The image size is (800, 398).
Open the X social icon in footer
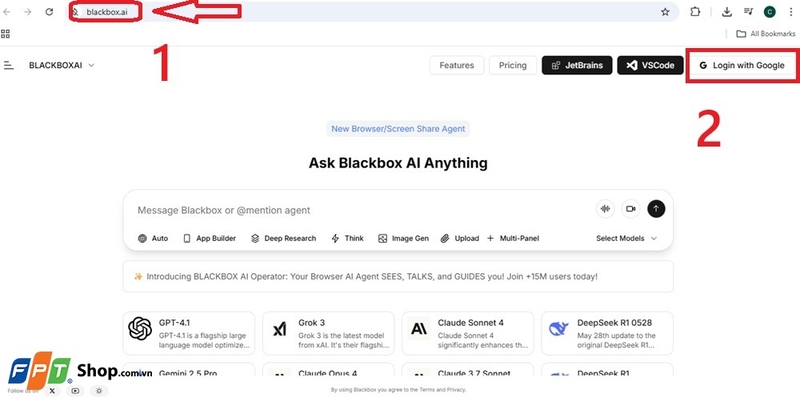pyautogui.click(x=52, y=391)
